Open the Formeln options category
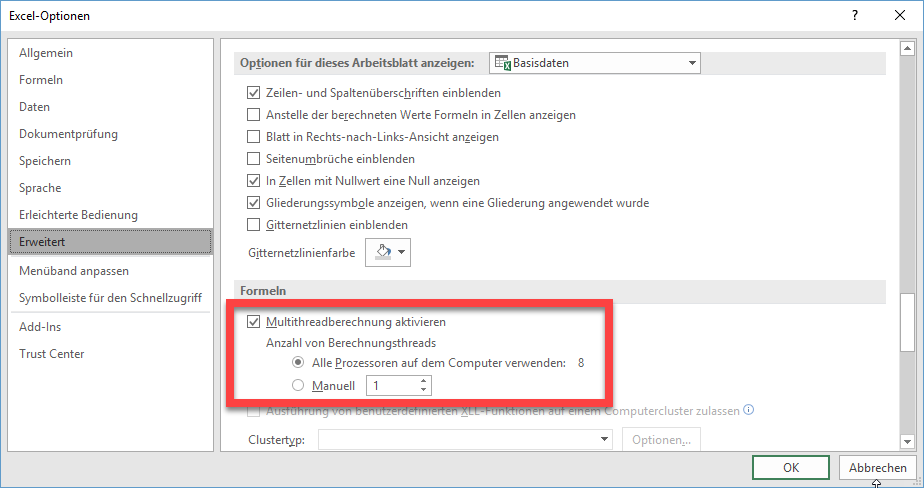The image size is (924, 488). (41, 80)
